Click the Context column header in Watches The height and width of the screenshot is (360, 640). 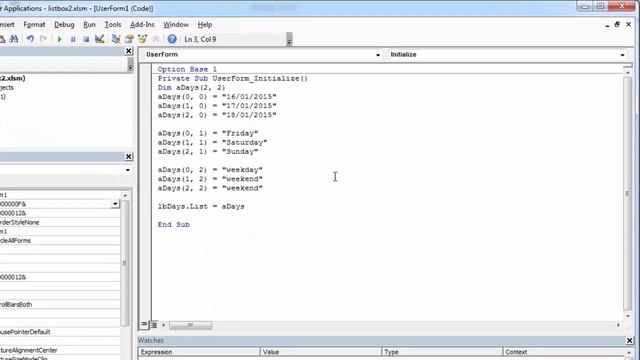click(564, 352)
